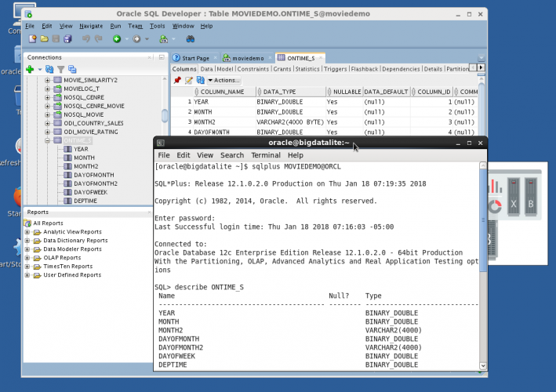Switch to the Start Page tab
The height and width of the screenshot is (392, 556).
pyautogui.click(x=195, y=58)
